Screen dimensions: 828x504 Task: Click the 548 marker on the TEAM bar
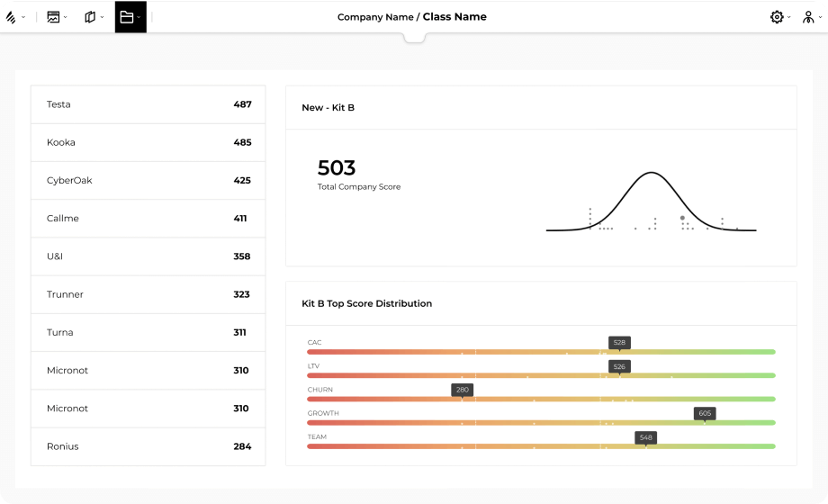(x=645, y=437)
